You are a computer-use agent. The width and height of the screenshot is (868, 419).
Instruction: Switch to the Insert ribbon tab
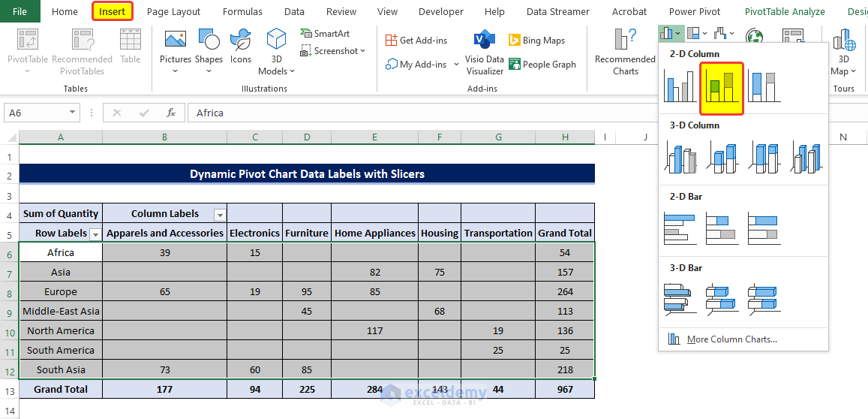point(113,11)
